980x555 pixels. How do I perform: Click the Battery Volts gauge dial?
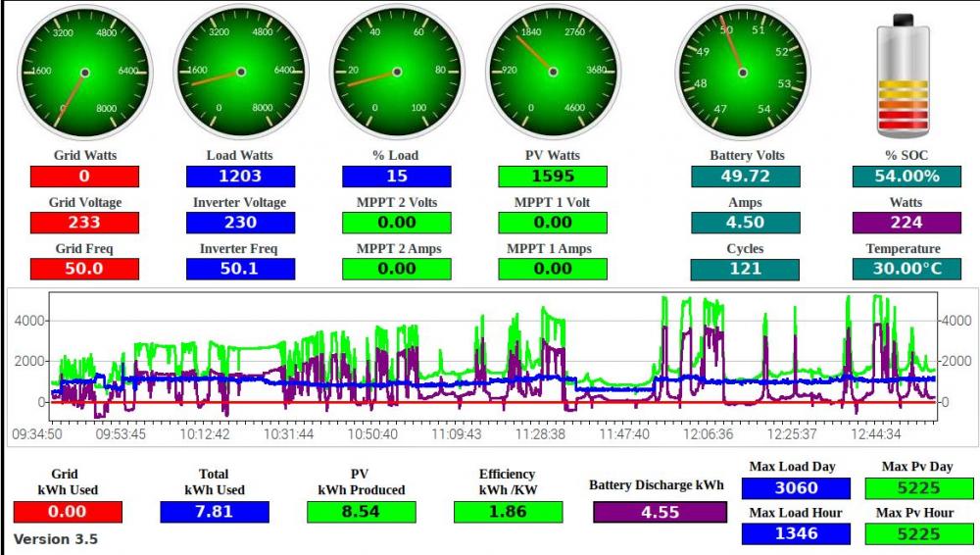pyautogui.click(x=743, y=73)
